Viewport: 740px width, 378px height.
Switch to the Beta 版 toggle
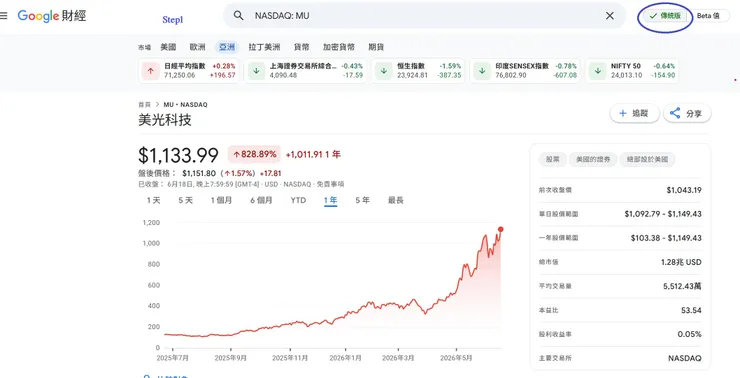point(708,16)
